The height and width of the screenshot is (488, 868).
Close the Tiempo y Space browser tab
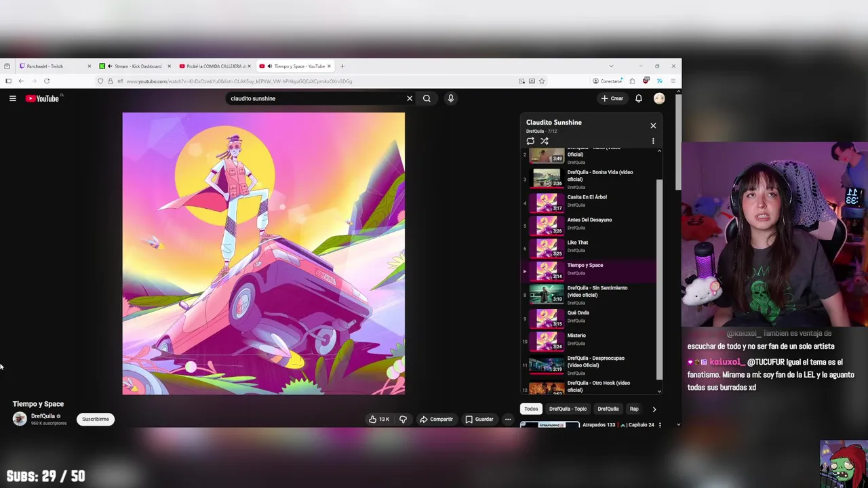330,66
